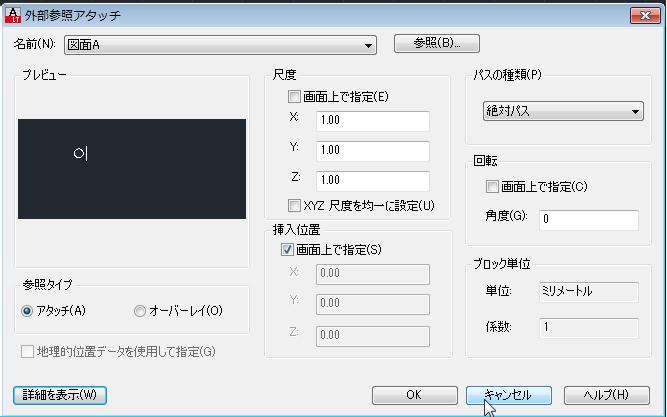
Task: Click the AutoCAD LT icon in title bar
Action: (13, 15)
